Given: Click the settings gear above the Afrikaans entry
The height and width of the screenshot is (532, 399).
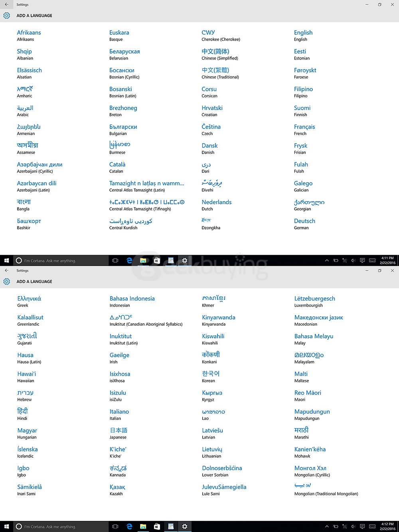Looking at the screenshot, I should pyautogui.click(x=7, y=16).
